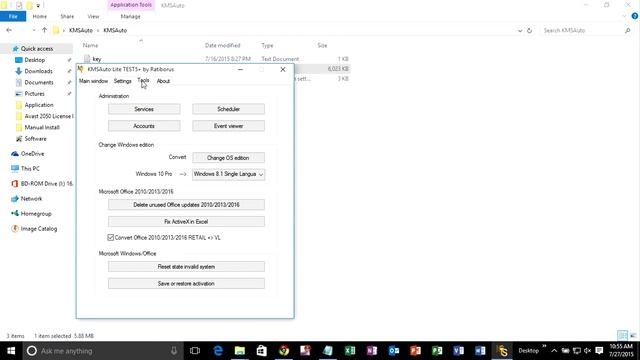Viewport: 640px width, 360px height.
Task: Select the KMSAuto icon in the taskbar
Action: [x=502, y=351]
